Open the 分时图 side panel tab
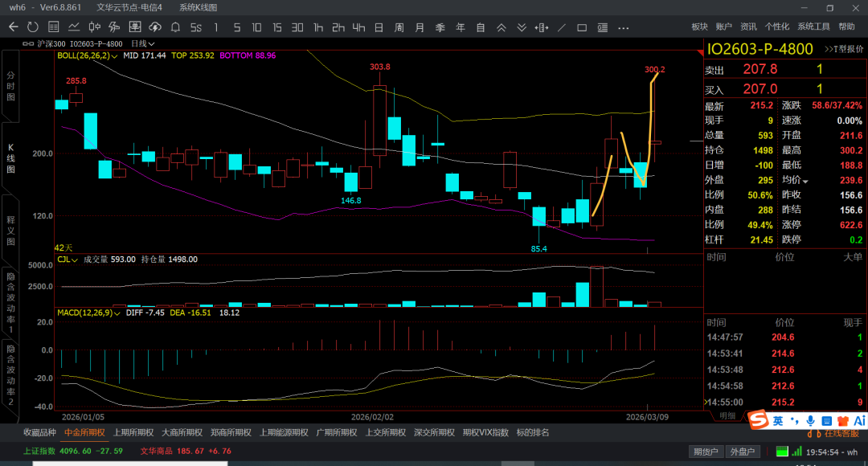Image resolution: width=868 pixels, height=466 pixels. click(x=10, y=85)
